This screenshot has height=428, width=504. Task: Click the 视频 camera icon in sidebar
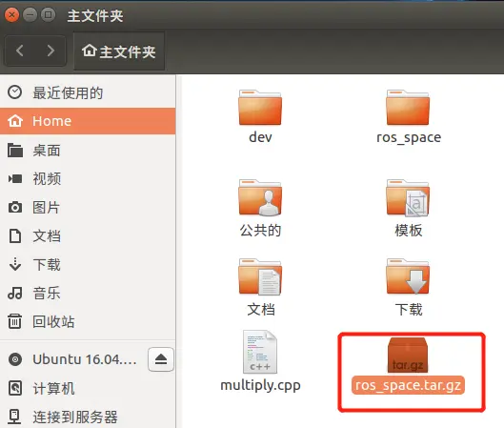click(15, 179)
